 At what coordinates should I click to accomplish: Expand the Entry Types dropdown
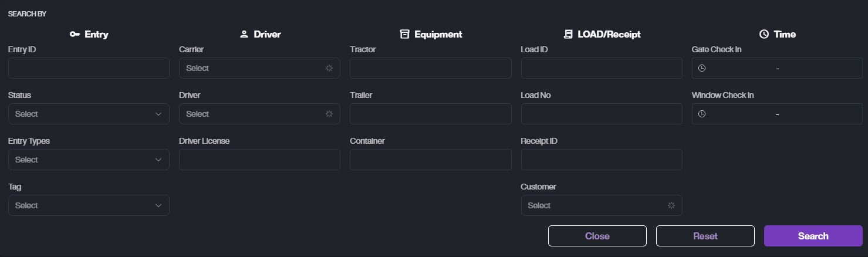tap(89, 160)
